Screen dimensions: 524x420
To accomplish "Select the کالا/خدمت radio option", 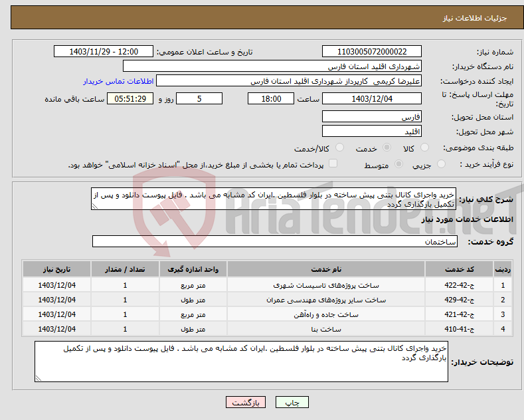I will coord(340,148).
